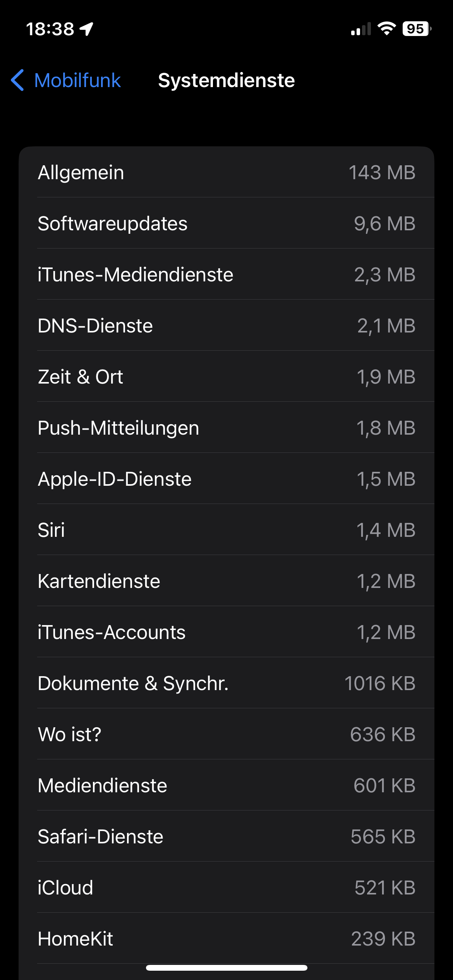The image size is (453, 980).
Task: Tap Dokumente & Synchr. entry
Action: click(x=226, y=683)
